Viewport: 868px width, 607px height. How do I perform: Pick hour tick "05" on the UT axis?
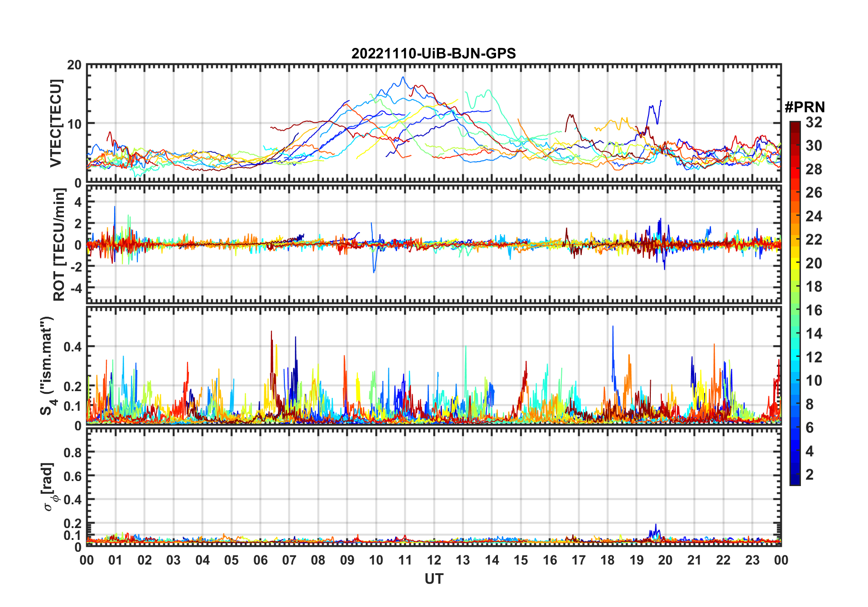231,560
